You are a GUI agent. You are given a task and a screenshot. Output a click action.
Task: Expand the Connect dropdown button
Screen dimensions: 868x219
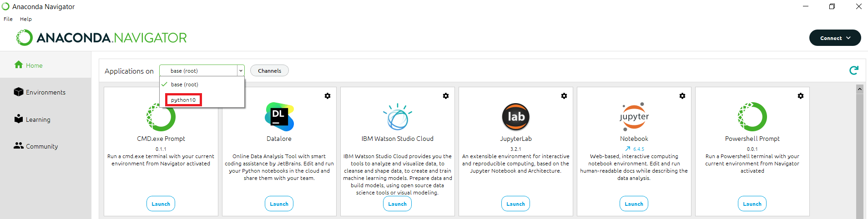pyautogui.click(x=835, y=38)
